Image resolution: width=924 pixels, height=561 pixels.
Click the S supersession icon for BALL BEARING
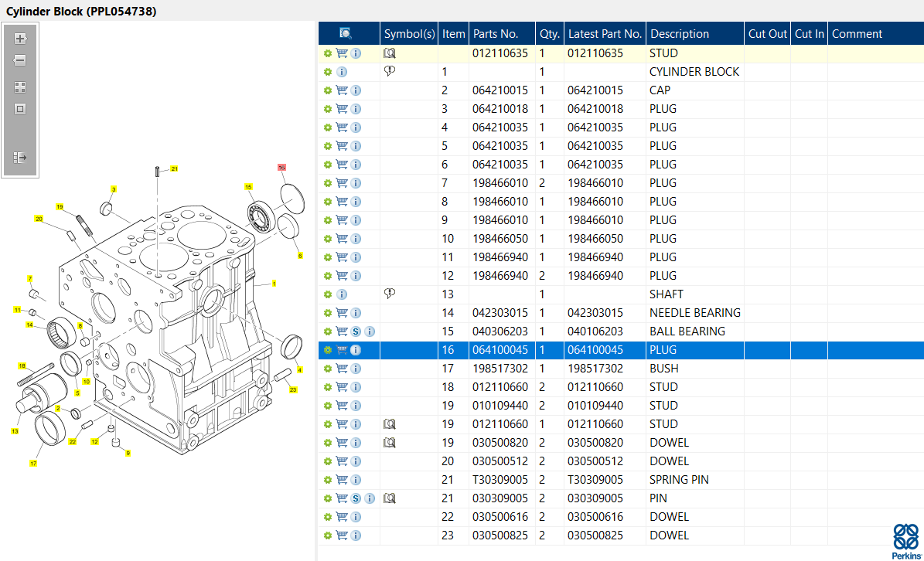356,331
